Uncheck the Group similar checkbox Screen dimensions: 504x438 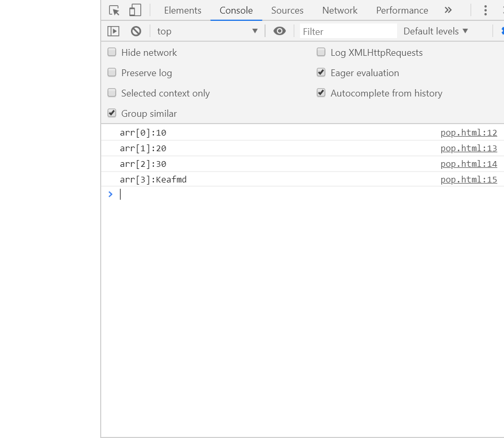coord(112,113)
